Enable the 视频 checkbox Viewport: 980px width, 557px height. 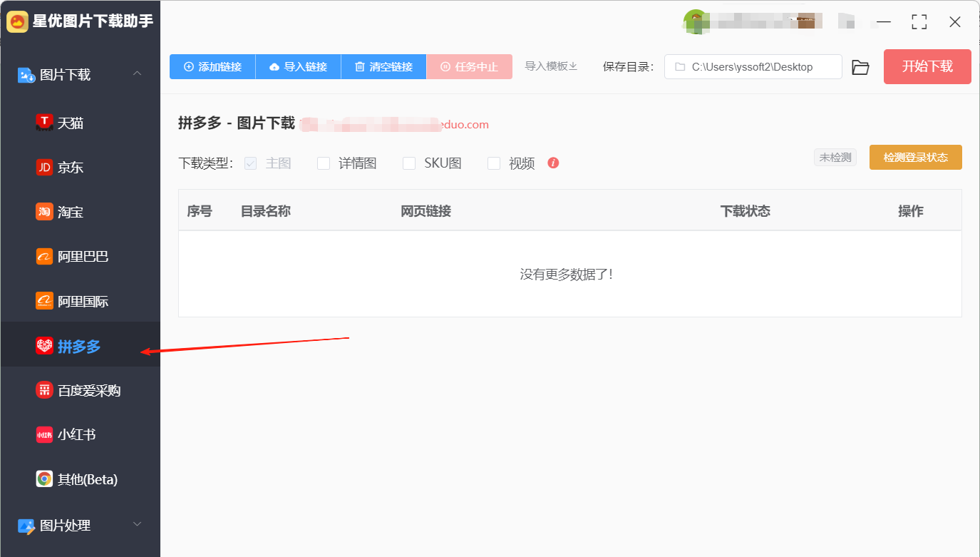click(494, 163)
